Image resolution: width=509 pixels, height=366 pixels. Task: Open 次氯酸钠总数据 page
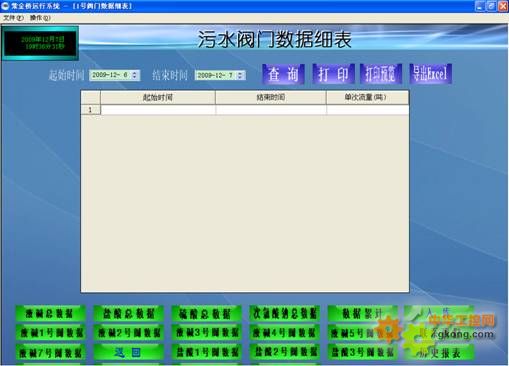(284, 313)
